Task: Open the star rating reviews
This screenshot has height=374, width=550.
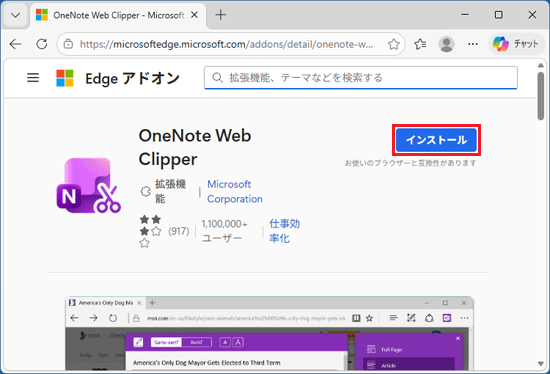Action: pyautogui.click(x=150, y=231)
